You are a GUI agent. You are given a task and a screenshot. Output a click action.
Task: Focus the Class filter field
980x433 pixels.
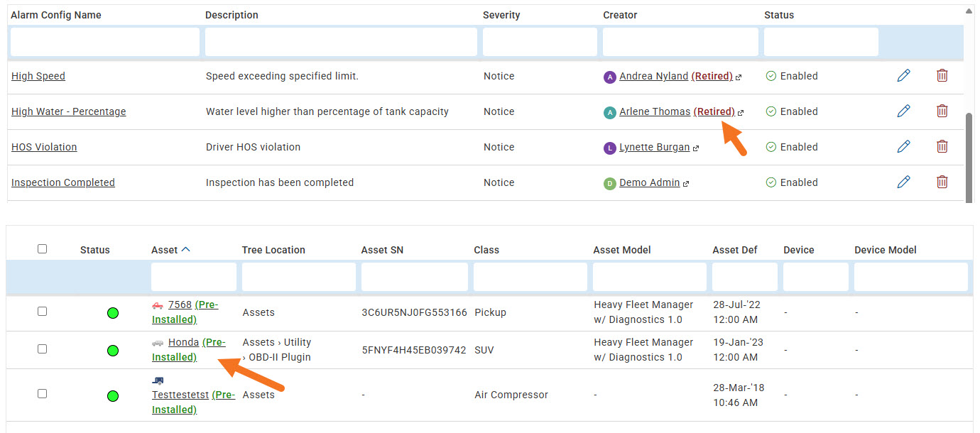point(530,277)
